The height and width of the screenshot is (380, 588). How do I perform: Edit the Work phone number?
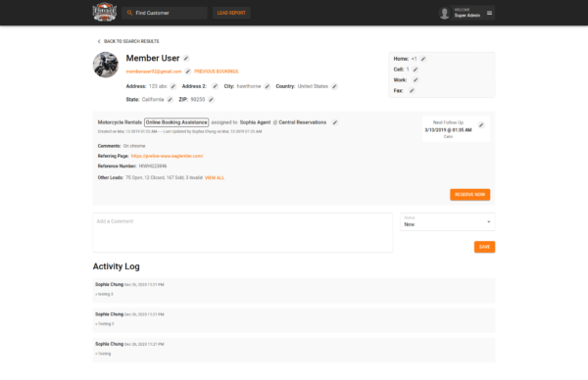point(416,80)
